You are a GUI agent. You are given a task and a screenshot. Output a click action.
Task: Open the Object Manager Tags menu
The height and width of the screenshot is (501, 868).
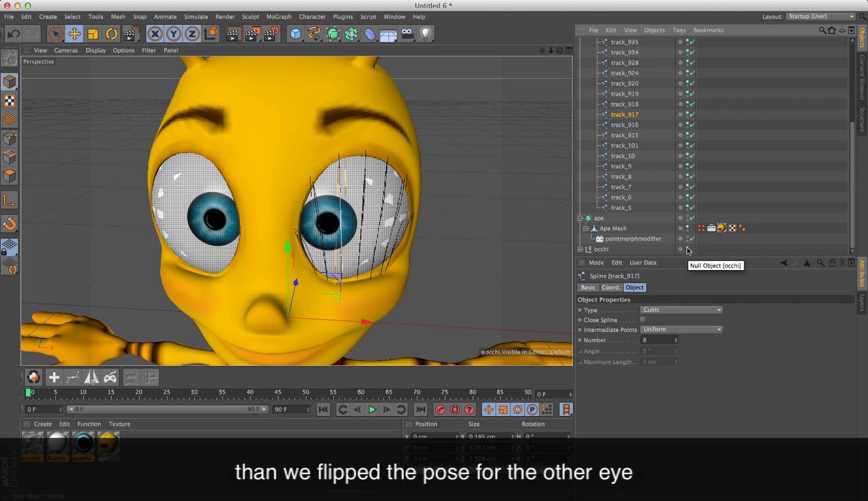(x=679, y=30)
